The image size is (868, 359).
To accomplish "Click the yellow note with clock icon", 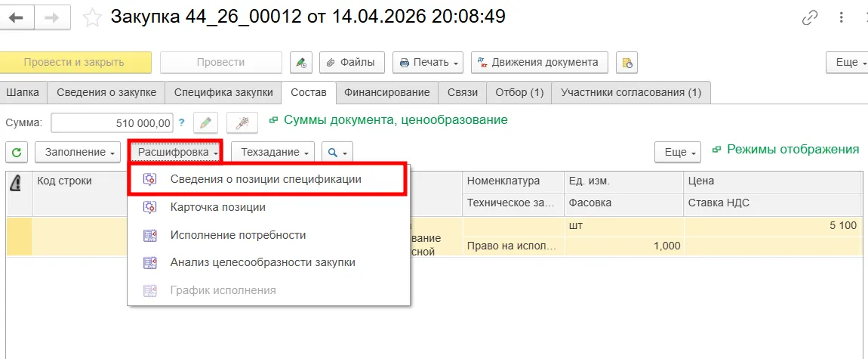I will (x=627, y=63).
